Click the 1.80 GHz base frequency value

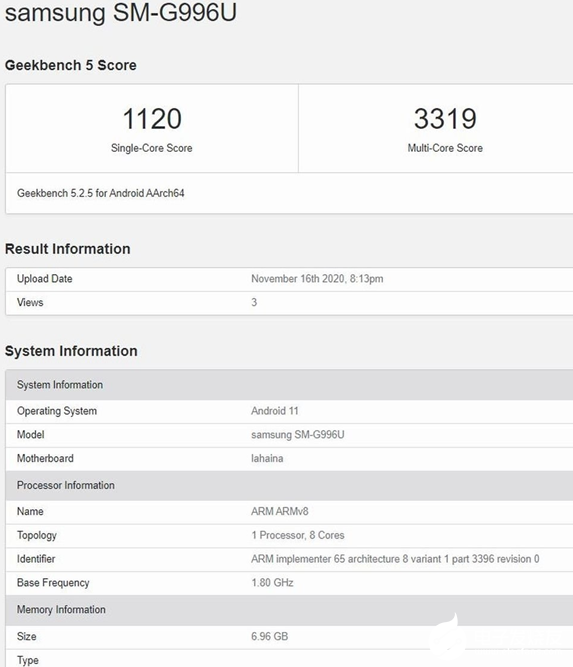[x=272, y=583]
